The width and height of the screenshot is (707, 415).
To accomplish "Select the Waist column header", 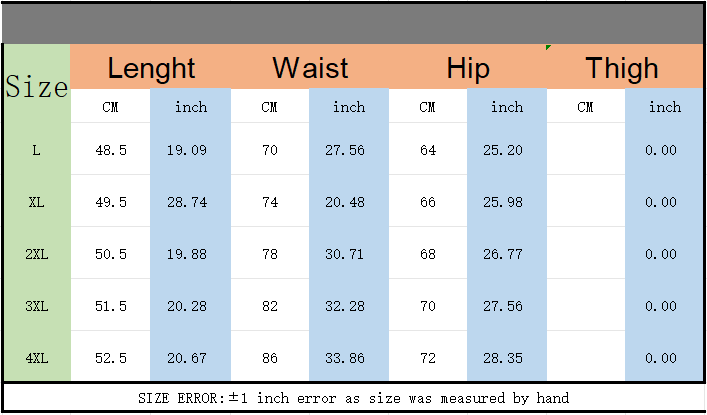I will pyautogui.click(x=310, y=68).
